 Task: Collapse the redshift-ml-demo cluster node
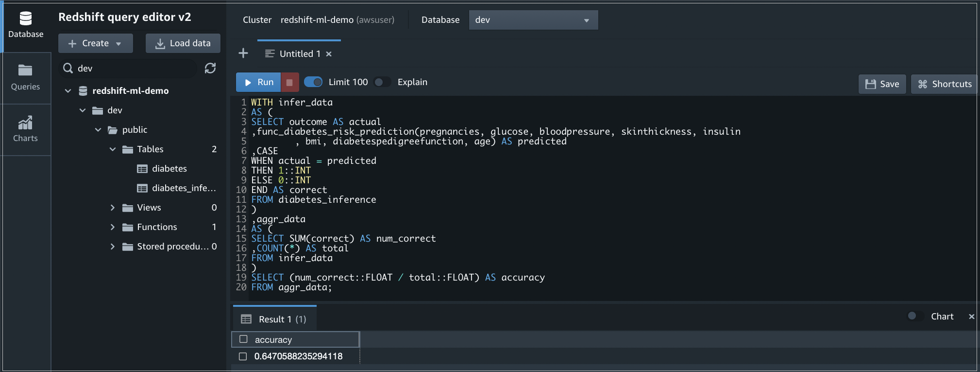pyautogui.click(x=68, y=91)
